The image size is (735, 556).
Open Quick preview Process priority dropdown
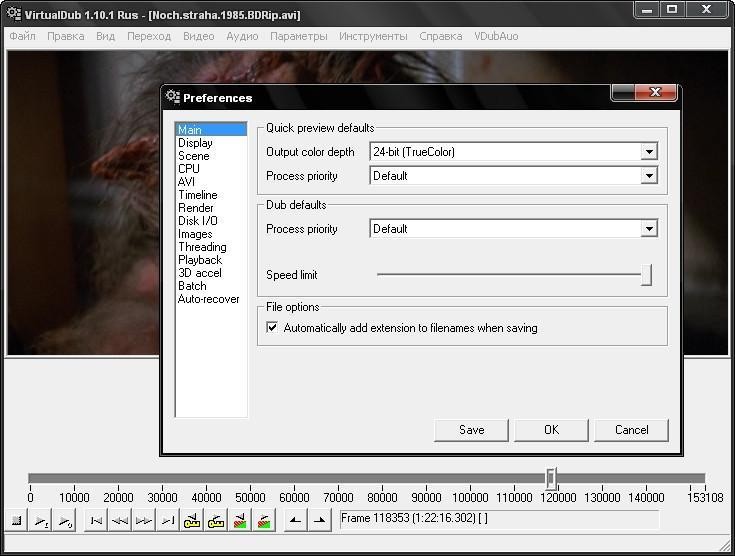tap(649, 176)
